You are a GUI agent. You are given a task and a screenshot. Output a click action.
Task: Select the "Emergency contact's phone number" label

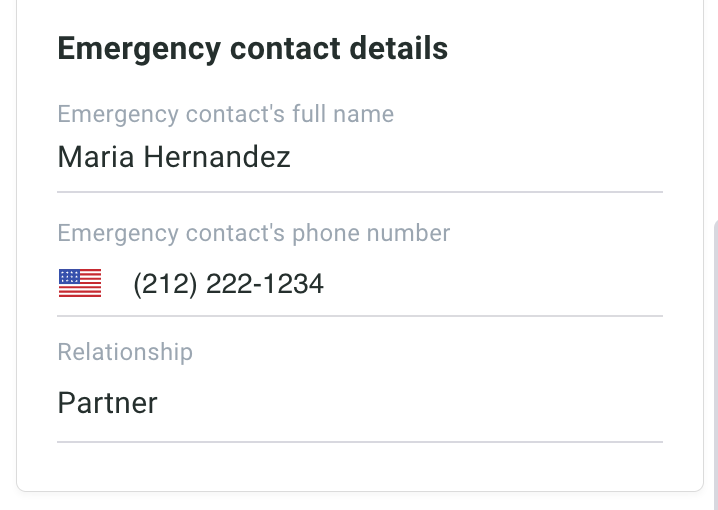[254, 233]
